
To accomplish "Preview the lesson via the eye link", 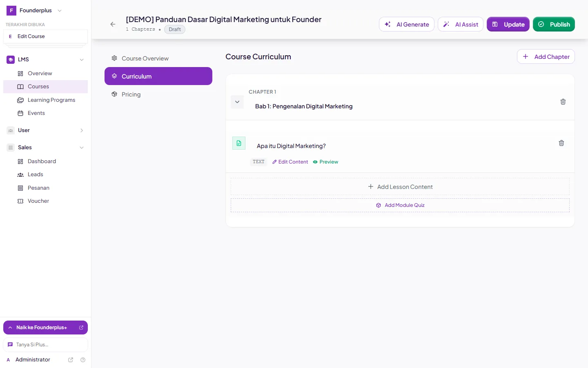I will [x=325, y=162].
